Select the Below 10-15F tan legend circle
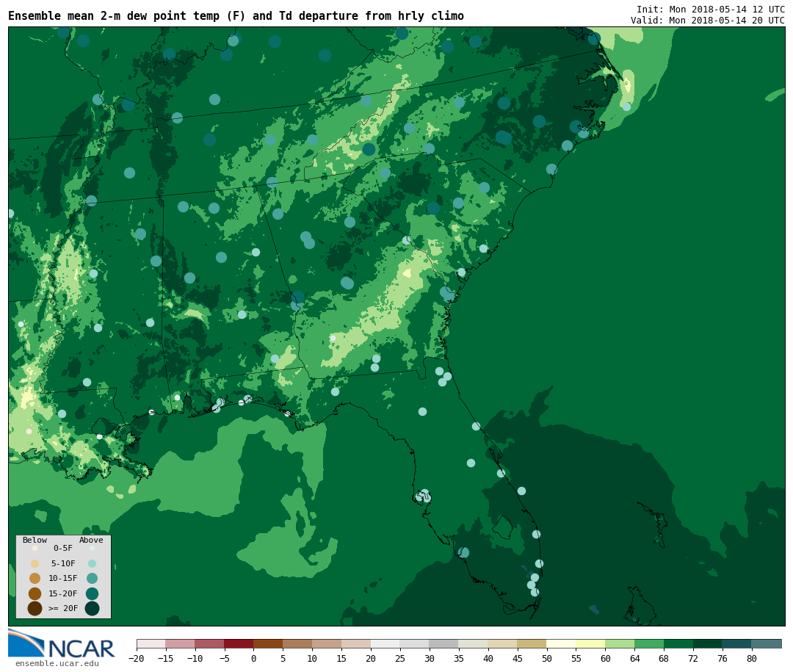 (x=35, y=578)
